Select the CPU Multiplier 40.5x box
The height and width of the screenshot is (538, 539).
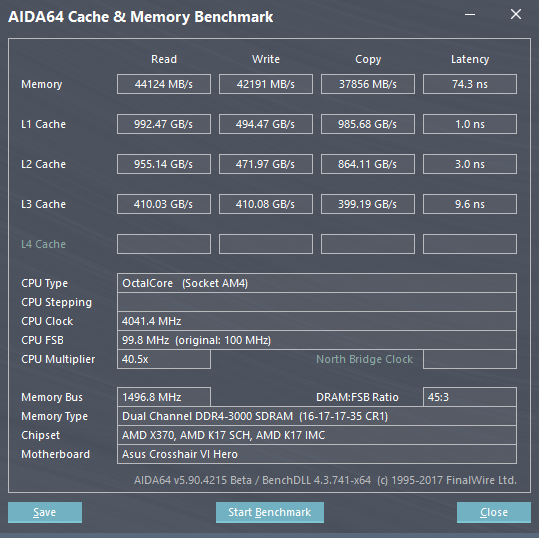[x=164, y=359]
